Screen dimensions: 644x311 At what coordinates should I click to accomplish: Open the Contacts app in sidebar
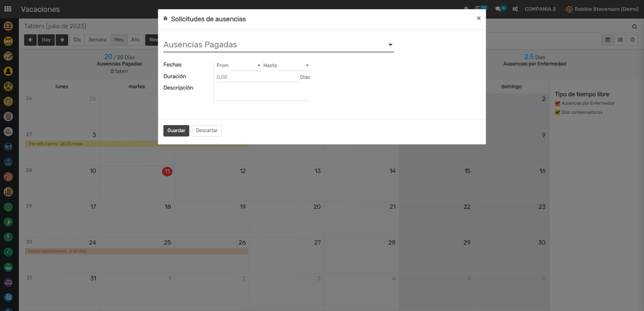(8, 71)
